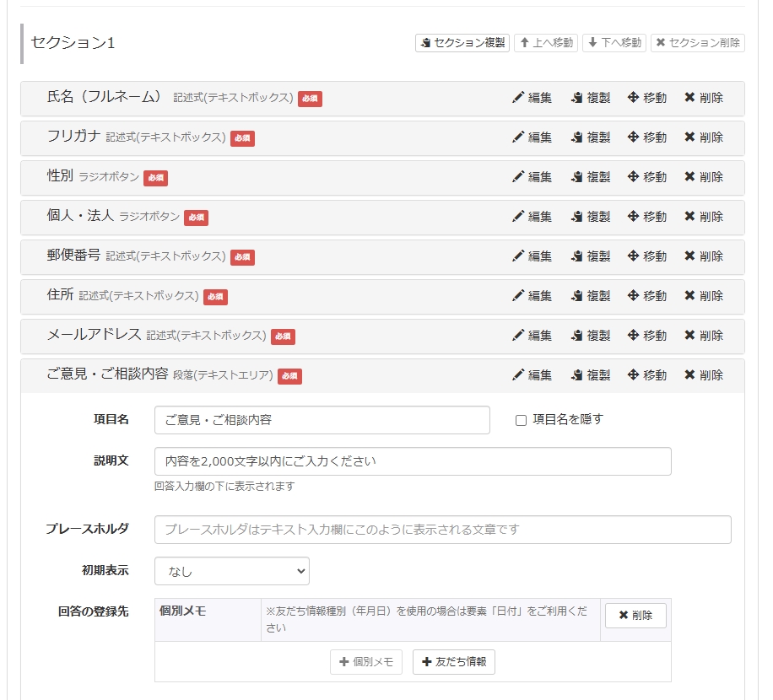The image size is (773, 700).
Task: Click the プレースホルダ text input
Action: click(442, 530)
